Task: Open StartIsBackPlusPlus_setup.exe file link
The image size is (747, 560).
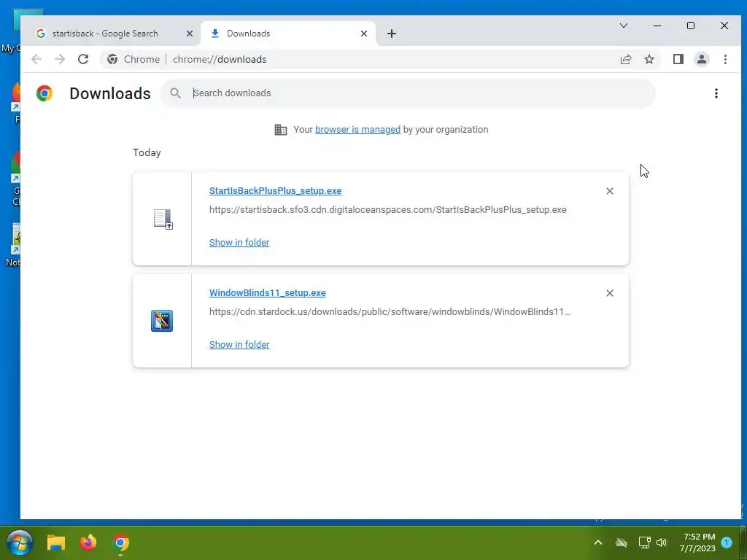Action: click(x=275, y=191)
